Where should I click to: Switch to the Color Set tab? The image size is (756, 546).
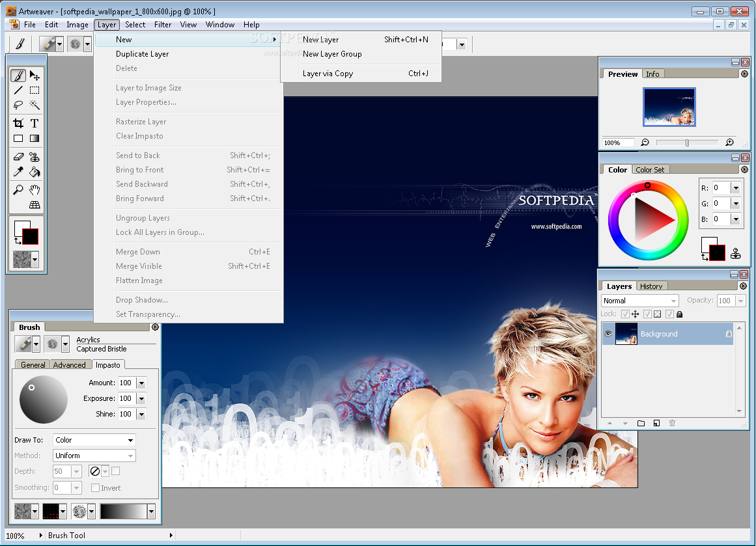coord(649,170)
